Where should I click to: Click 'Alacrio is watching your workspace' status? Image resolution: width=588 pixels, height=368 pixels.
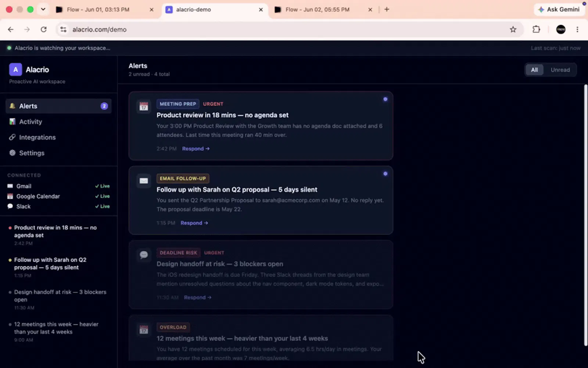click(62, 48)
